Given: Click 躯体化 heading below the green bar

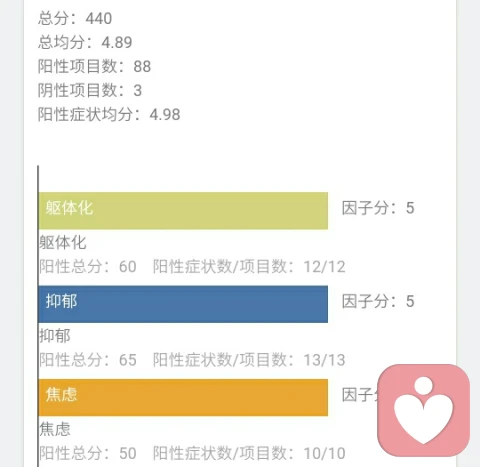Looking at the screenshot, I should (x=63, y=242).
